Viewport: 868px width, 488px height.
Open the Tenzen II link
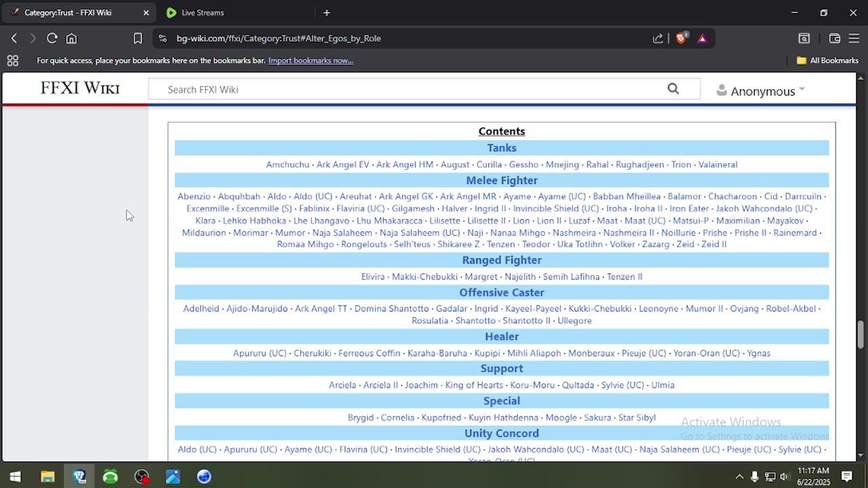(x=625, y=277)
